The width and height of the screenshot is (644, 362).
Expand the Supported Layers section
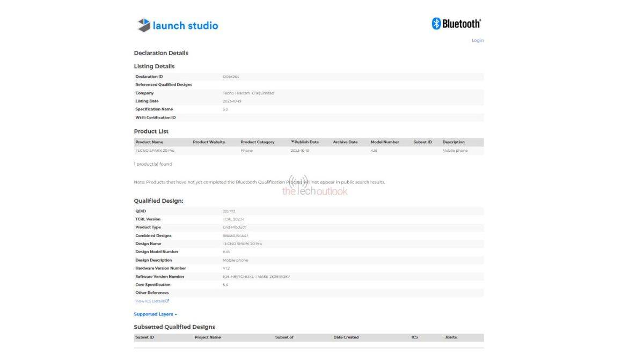155,314
